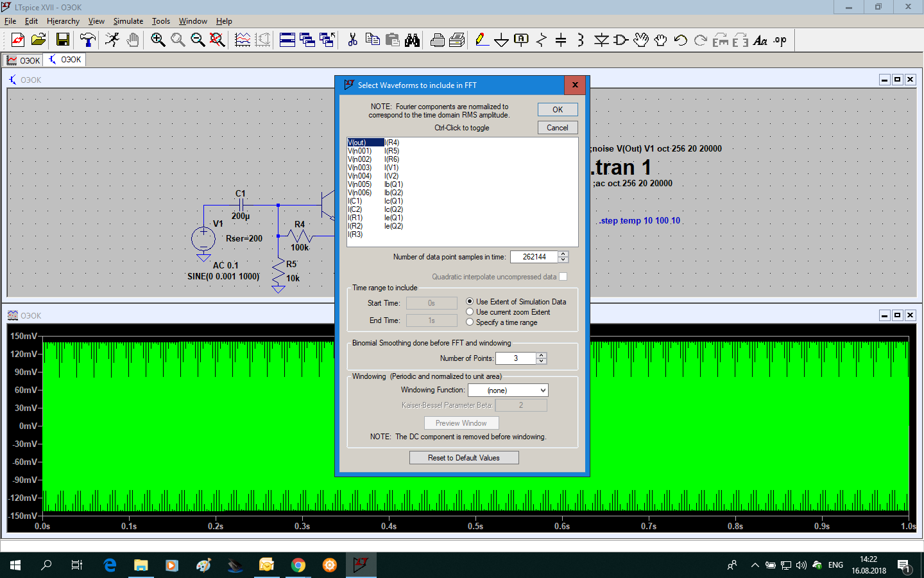Increase number of data point samples

(563, 254)
